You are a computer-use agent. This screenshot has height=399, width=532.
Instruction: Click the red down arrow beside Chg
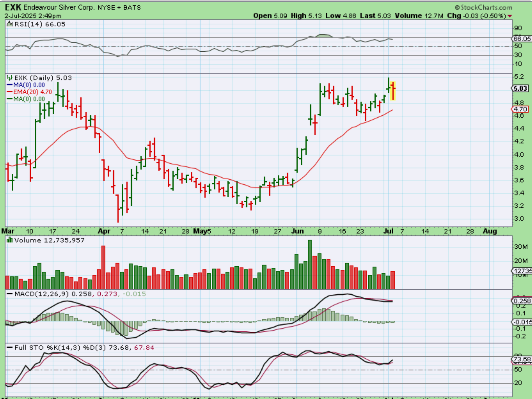tap(510, 16)
